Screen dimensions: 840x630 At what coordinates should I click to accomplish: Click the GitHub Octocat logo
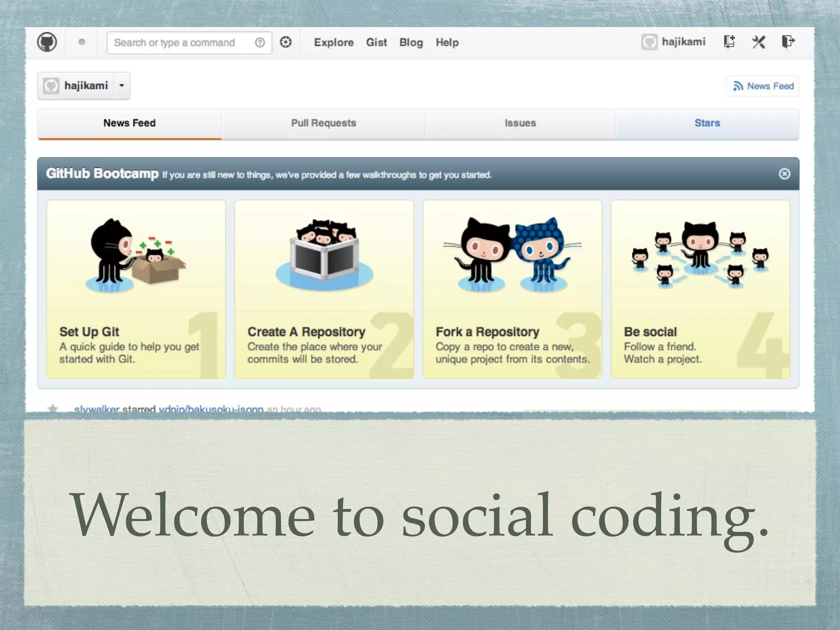coord(47,42)
